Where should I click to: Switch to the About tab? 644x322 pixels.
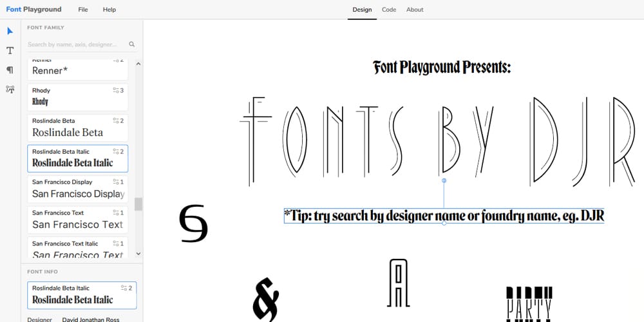point(415,10)
